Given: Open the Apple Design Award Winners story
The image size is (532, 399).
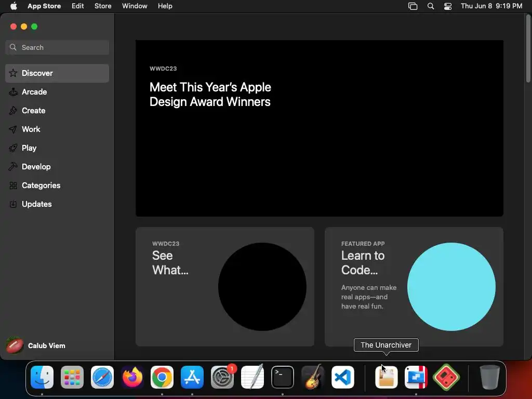Looking at the screenshot, I should coord(320,128).
